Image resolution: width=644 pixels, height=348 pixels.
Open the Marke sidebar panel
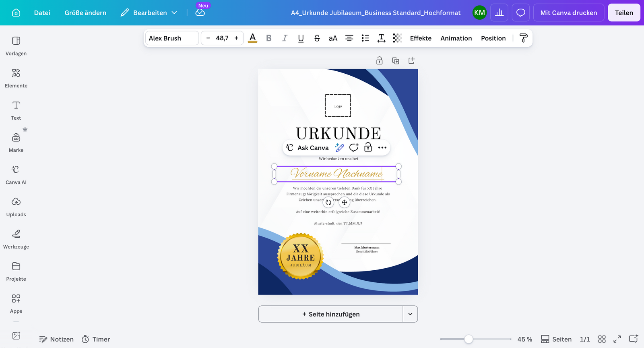pyautogui.click(x=16, y=143)
